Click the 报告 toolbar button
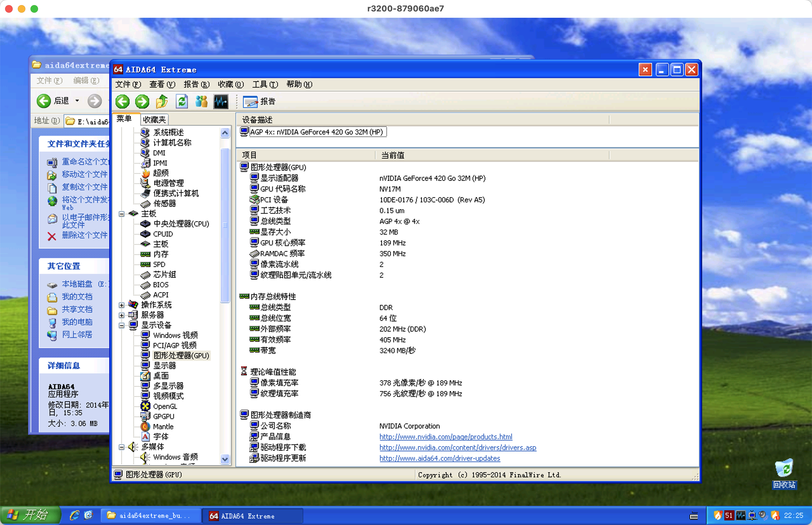The width and height of the screenshot is (812, 525). click(259, 101)
